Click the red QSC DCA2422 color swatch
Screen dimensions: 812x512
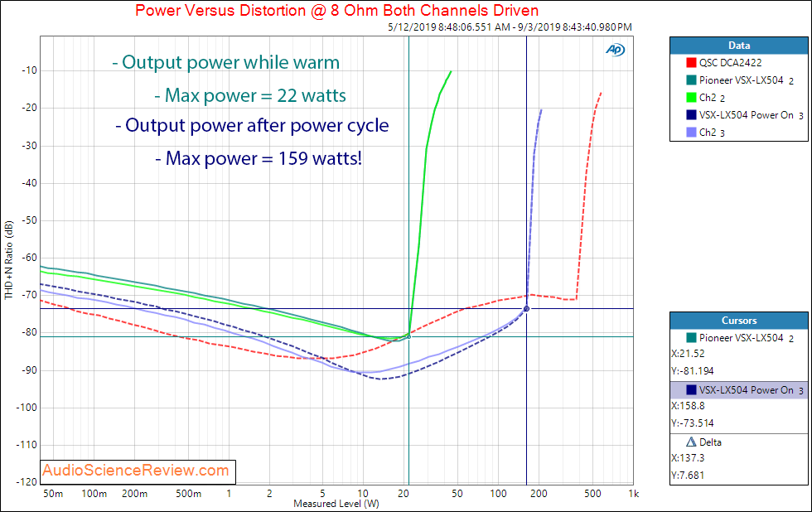pos(691,63)
